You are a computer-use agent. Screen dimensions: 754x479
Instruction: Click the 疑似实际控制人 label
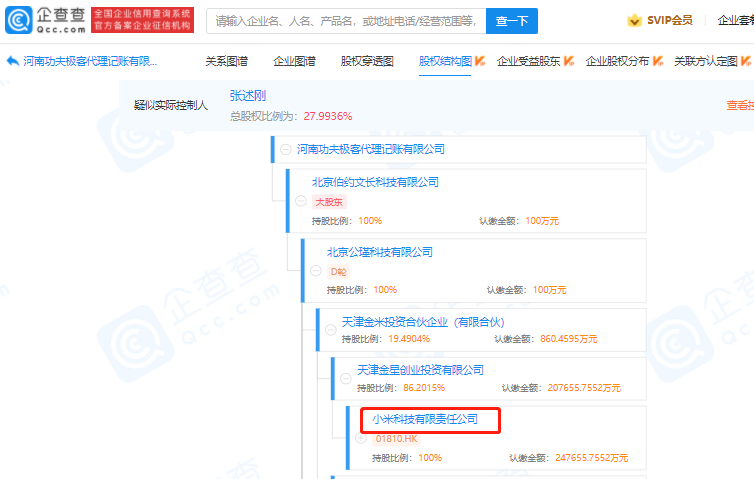171,105
